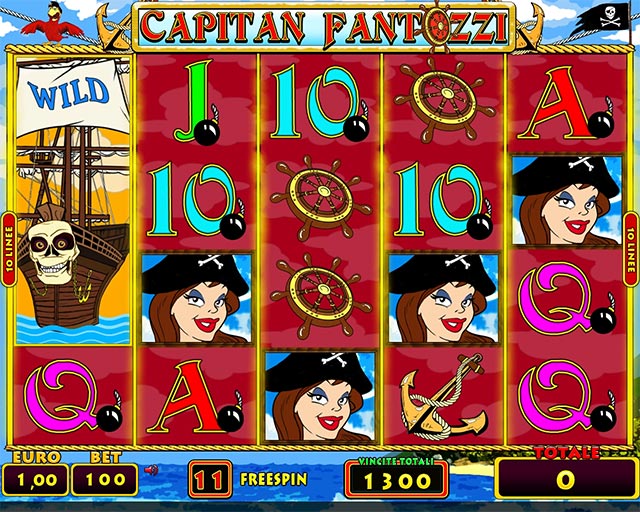Click the green J symbol on reel two
This screenshot has height=512, width=640.
pyautogui.click(x=196, y=103)
